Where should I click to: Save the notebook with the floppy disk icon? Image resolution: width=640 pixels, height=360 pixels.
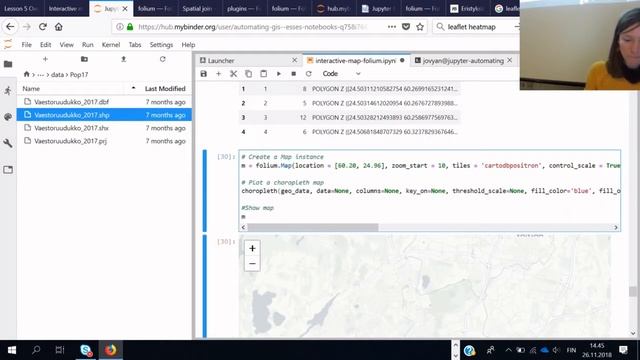203,74
